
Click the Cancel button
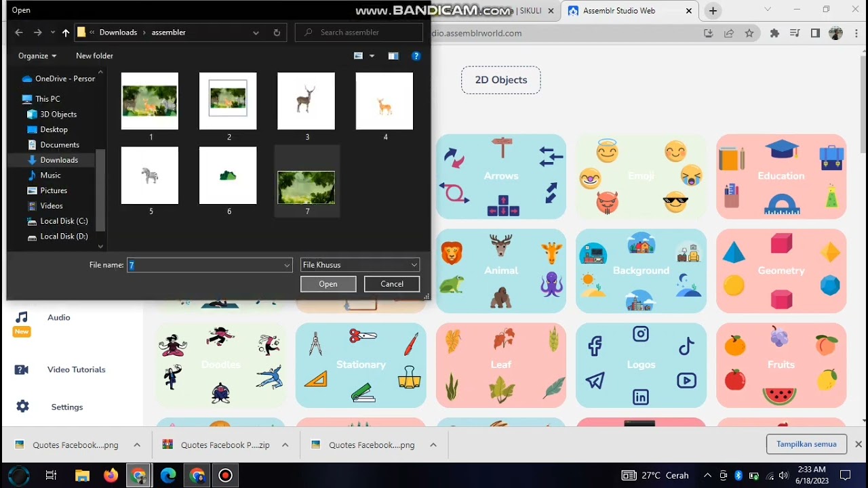pos(392,284)
